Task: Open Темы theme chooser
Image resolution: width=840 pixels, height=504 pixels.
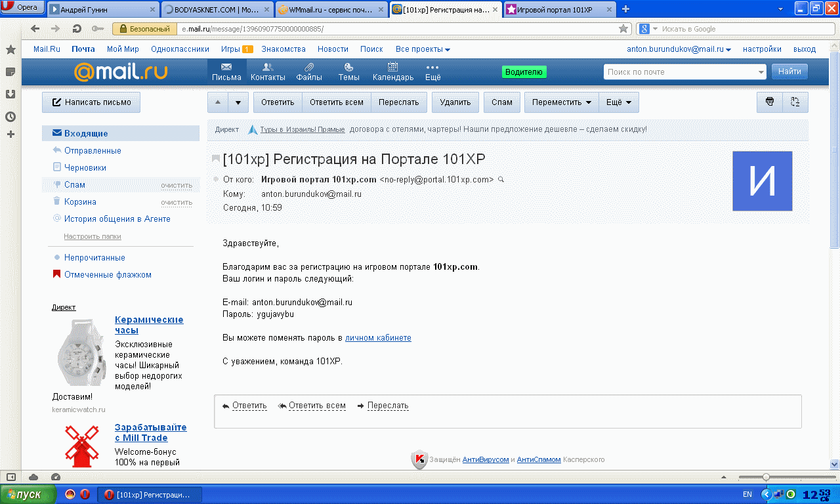Action: pos(348,72)
